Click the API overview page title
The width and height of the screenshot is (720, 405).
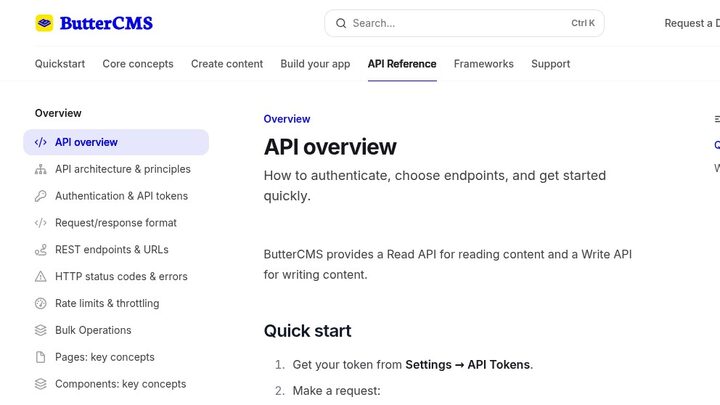point(330,147)
